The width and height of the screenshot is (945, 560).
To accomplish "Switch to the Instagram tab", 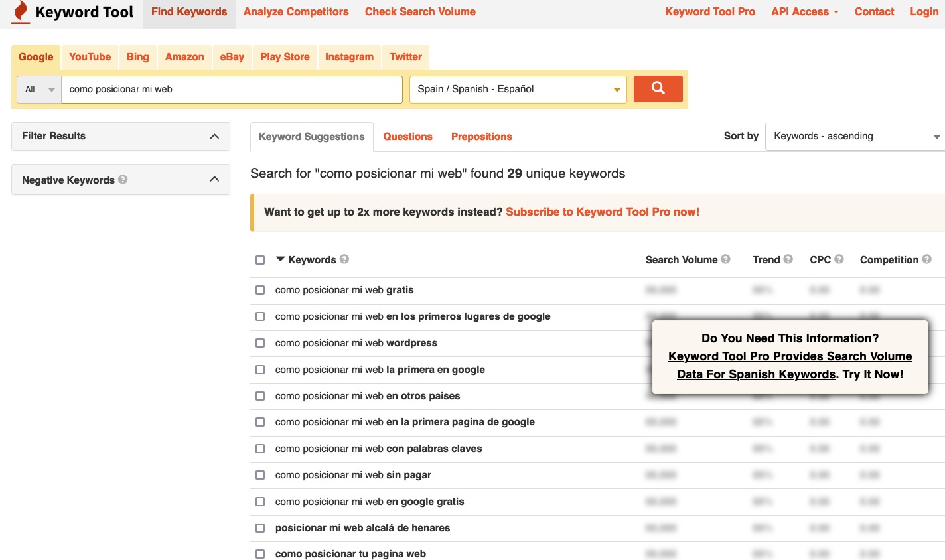I will (349, 57).
